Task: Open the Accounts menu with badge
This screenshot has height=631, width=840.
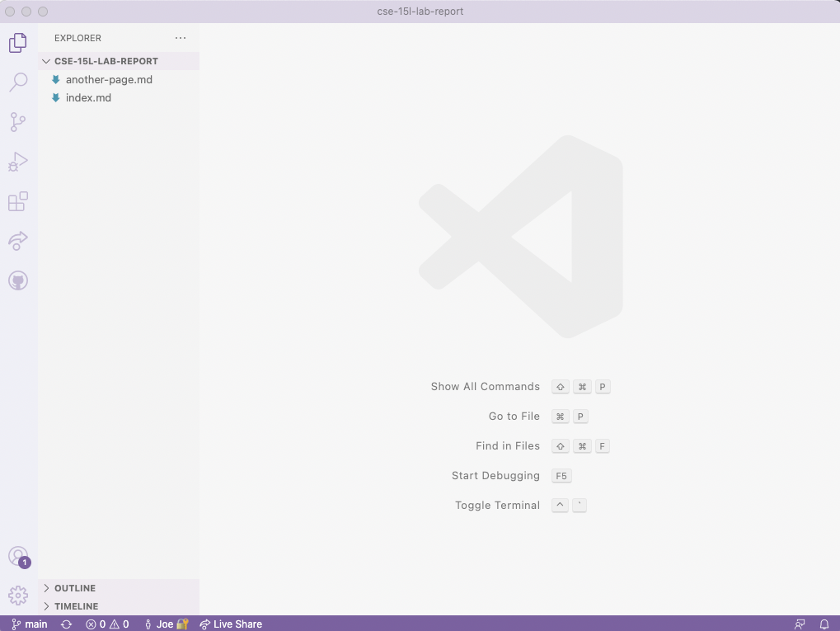Action: 19,557
